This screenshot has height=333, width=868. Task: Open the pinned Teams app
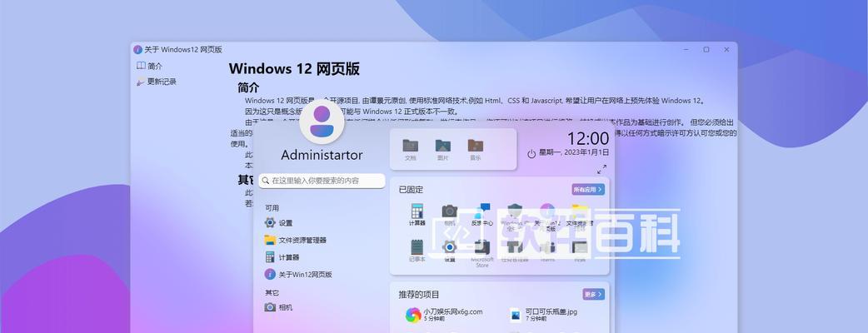coord(547,251)
